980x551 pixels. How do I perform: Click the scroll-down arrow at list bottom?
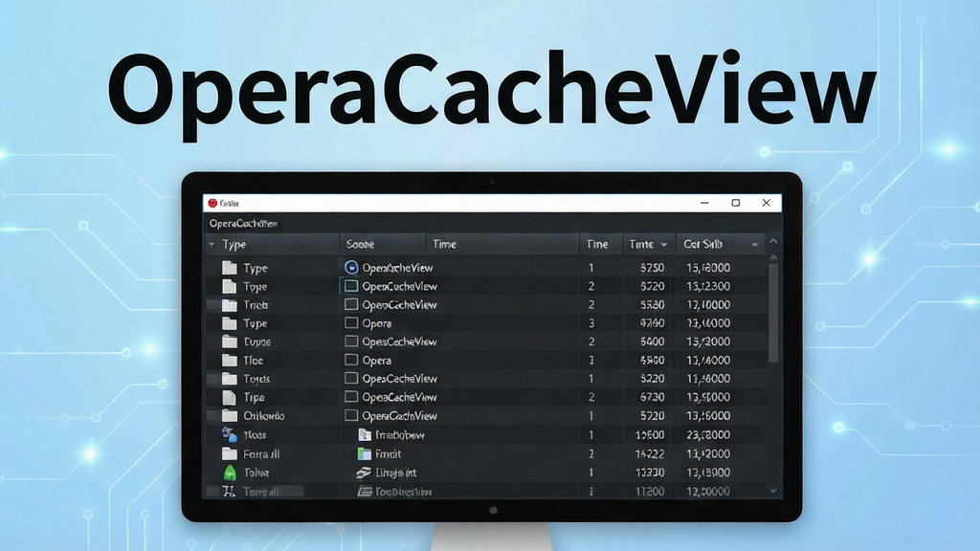773,491
